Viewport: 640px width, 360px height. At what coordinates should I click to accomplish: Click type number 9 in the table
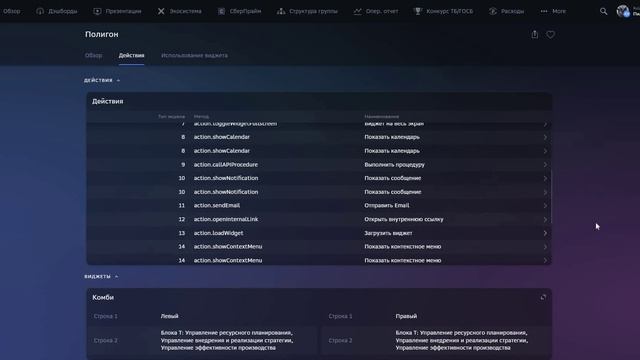click(x=183, y=165)
